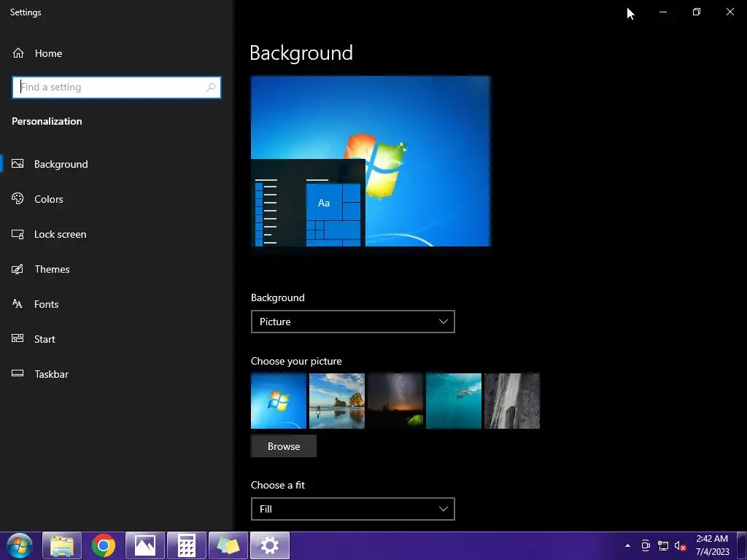
Task: Click Browse to pick a picture
Action: [284, 446]
